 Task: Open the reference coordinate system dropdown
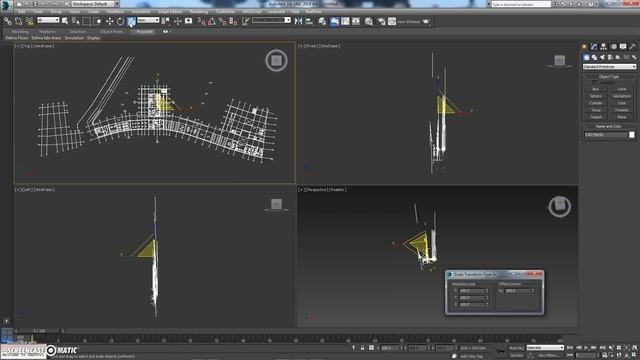pos(148,20)
